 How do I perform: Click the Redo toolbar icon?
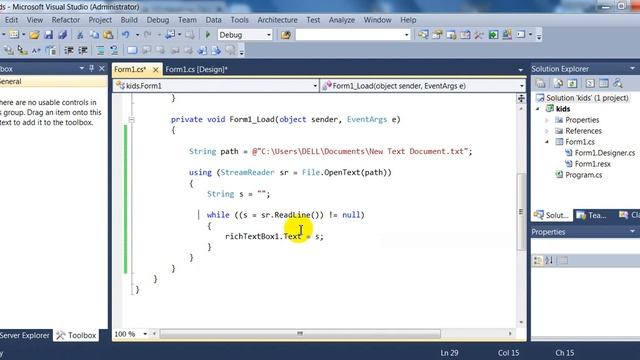tap(148, 35)
